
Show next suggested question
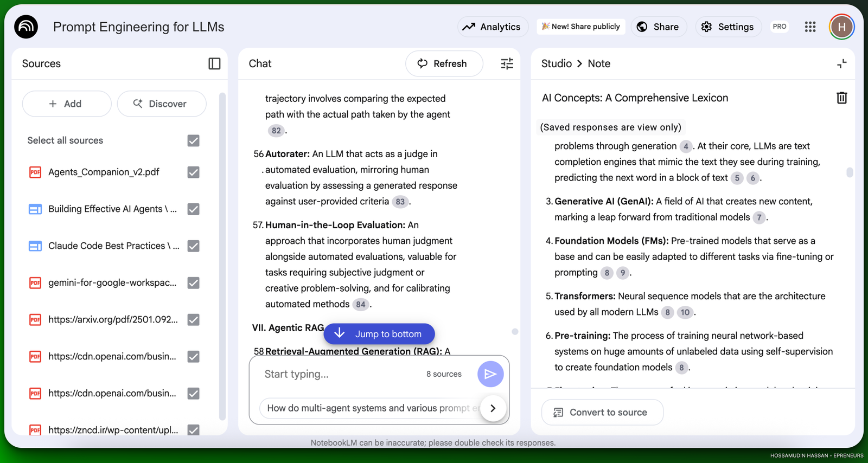coord(493,408)
